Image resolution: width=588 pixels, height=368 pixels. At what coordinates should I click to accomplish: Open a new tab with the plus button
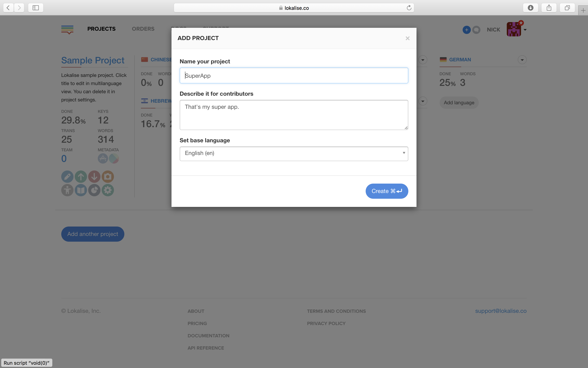pyautogui.click(x=583, y=10)
